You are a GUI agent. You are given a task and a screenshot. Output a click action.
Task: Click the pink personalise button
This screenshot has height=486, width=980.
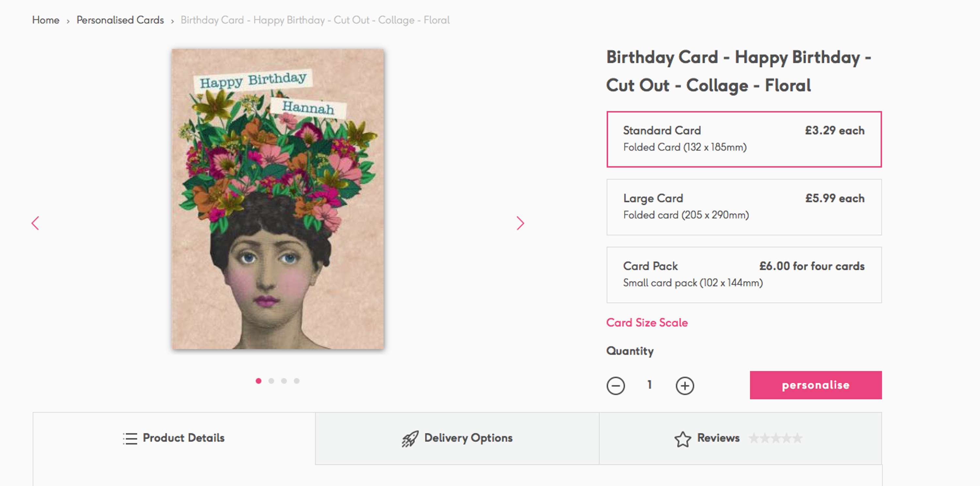coord(815,385)
